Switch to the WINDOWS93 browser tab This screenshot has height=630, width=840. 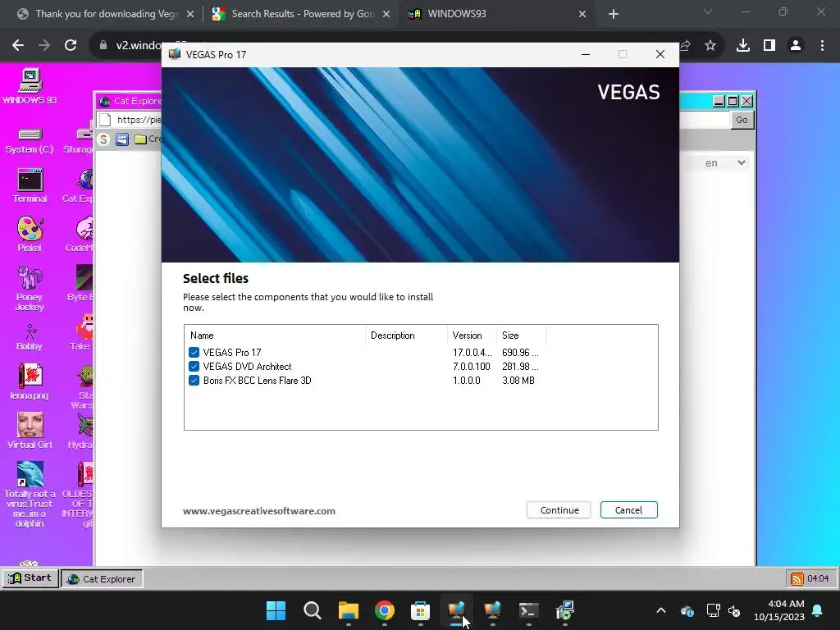496,14
